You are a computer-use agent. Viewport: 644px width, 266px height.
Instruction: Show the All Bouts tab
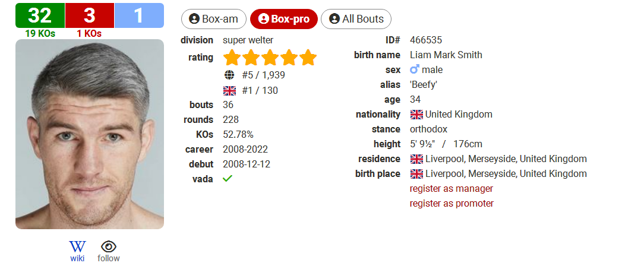click(356, 19)
